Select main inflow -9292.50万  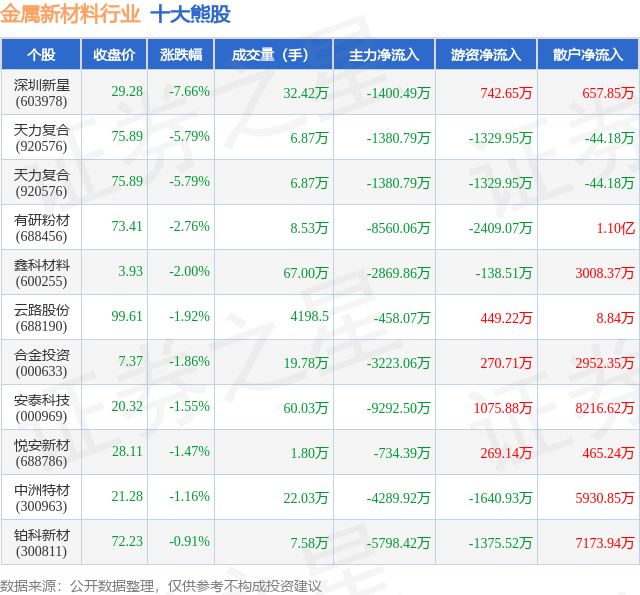pyautogui.click(x=398, y=408)
